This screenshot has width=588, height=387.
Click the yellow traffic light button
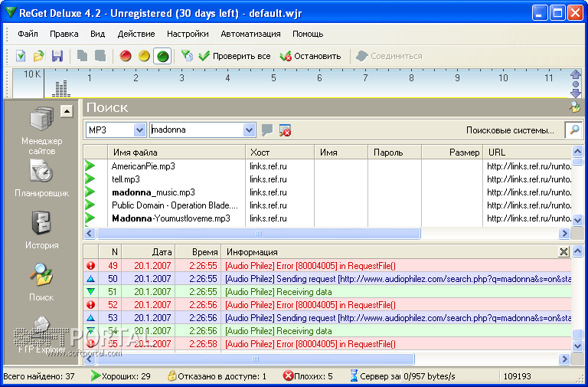tap(144, 56)
